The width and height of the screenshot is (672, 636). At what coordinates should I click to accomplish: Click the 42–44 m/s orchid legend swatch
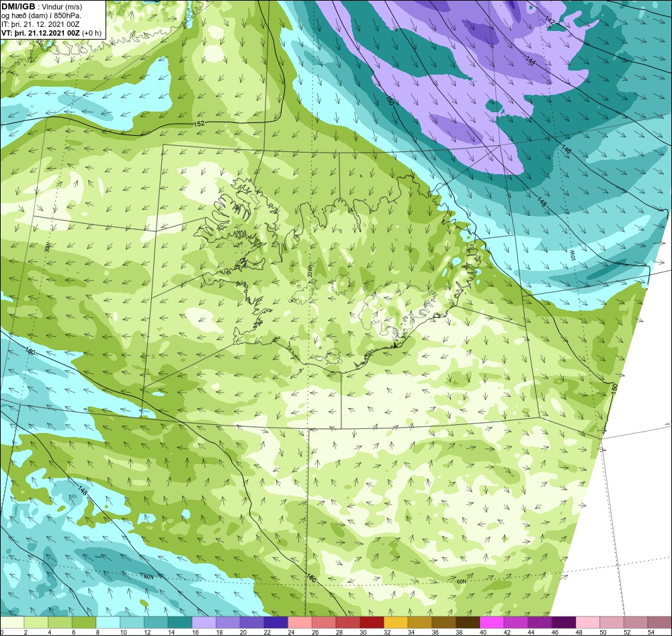(516, 623)
